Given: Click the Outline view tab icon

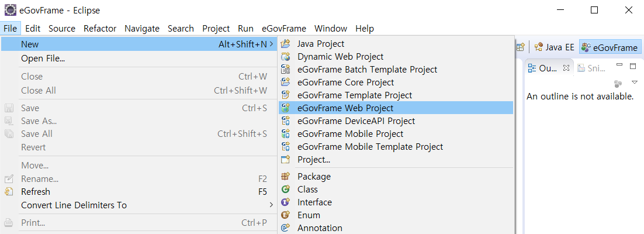Looking at the screenshot, I should coord(532,68).
